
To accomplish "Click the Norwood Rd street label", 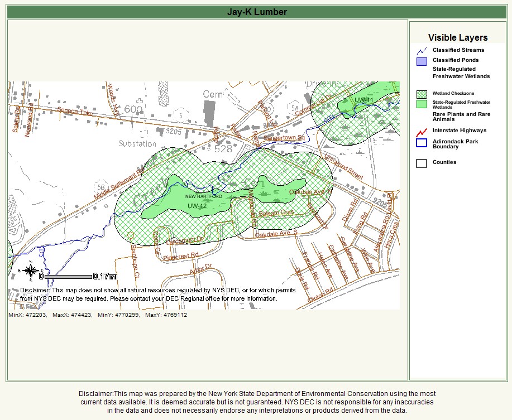I will click(x=28, y=120).
